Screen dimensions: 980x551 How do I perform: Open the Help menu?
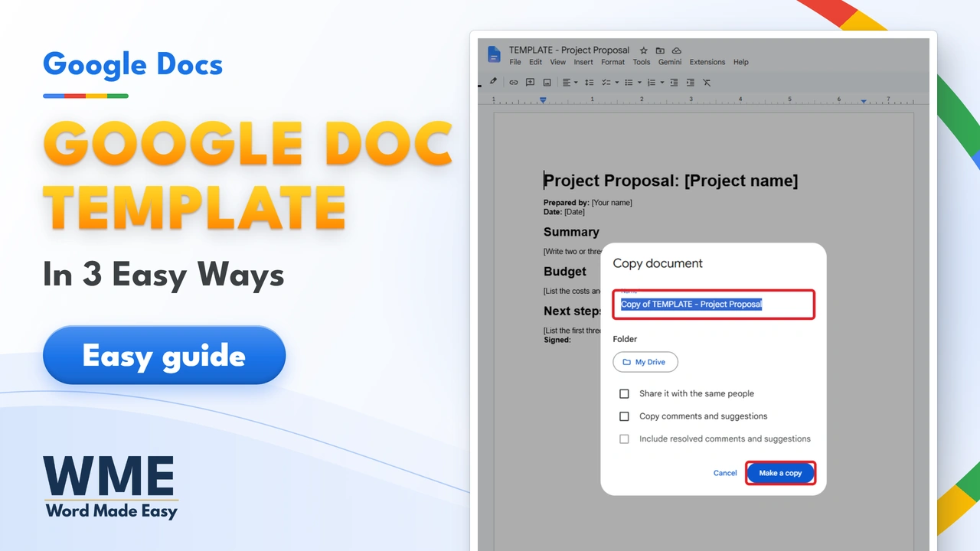click(741, 62)
